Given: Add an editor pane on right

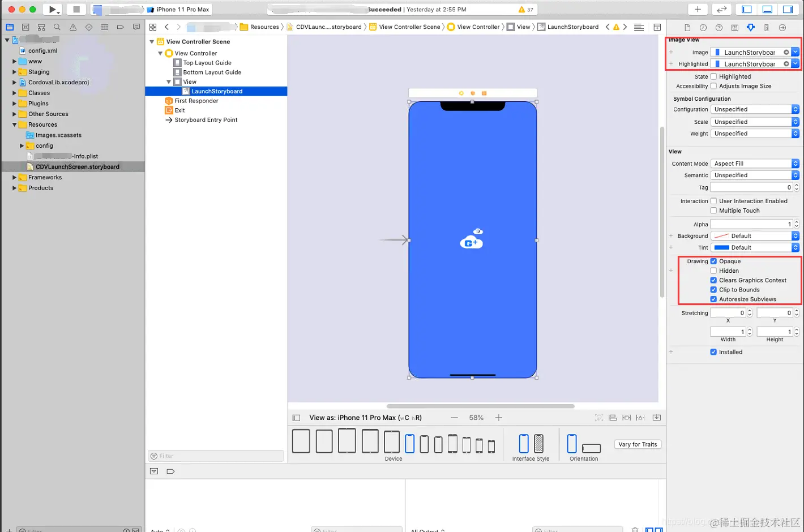Looking at the screenshot, I should [657, 27].
